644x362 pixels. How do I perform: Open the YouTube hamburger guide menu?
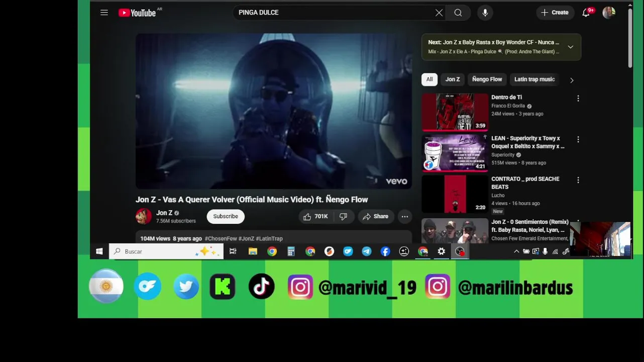[104, 13]
